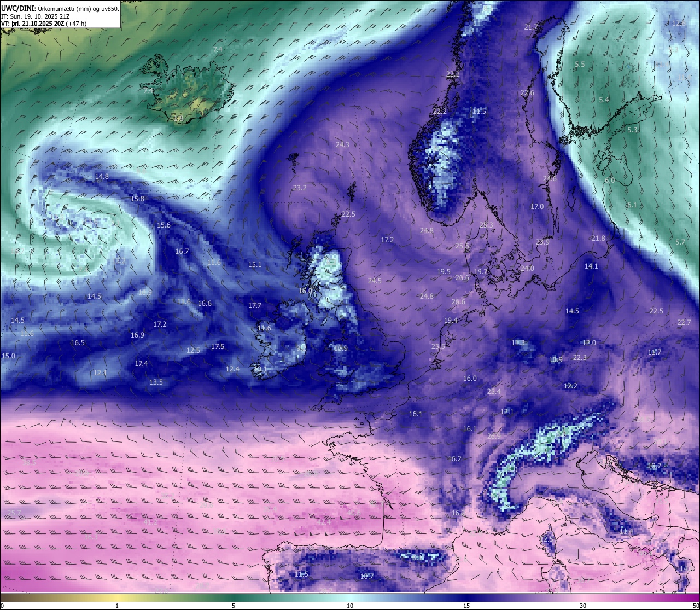
Task: Click the initial time line 'IT: Sun. 19. 10. 2025 21Z'
Action: coord(35,16)
